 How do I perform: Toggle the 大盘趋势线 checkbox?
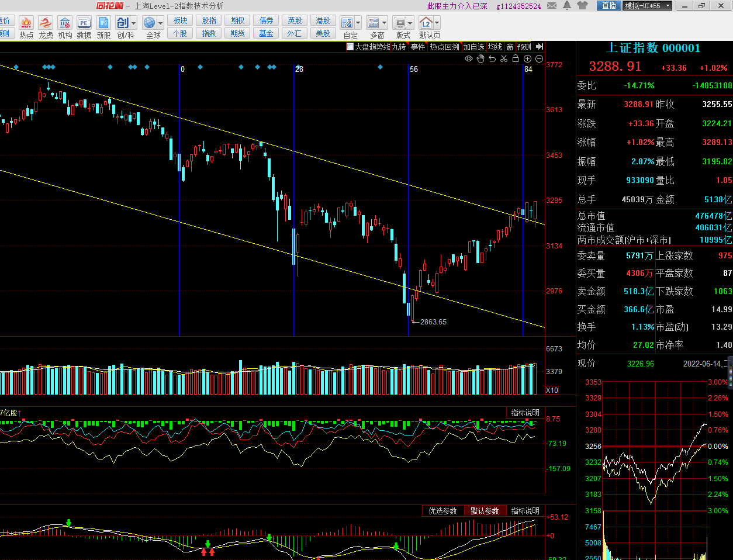[350, 47]
